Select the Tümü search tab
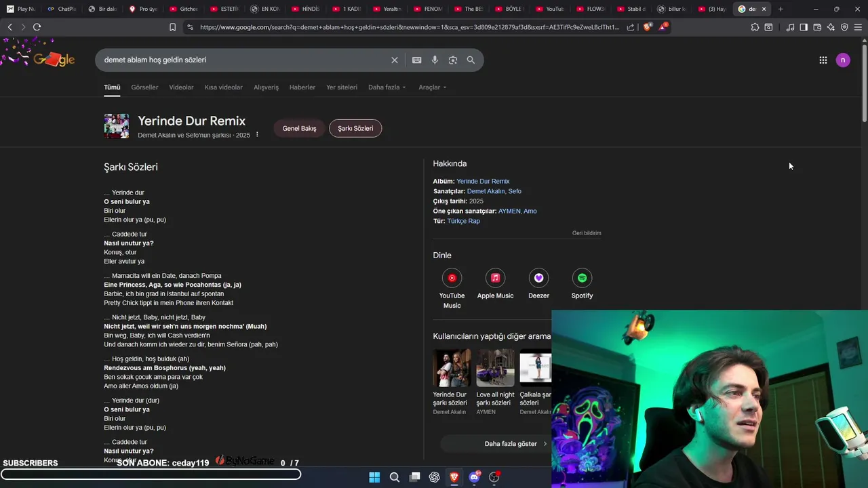Screen dimensions: 868x488 pos(112,87)
